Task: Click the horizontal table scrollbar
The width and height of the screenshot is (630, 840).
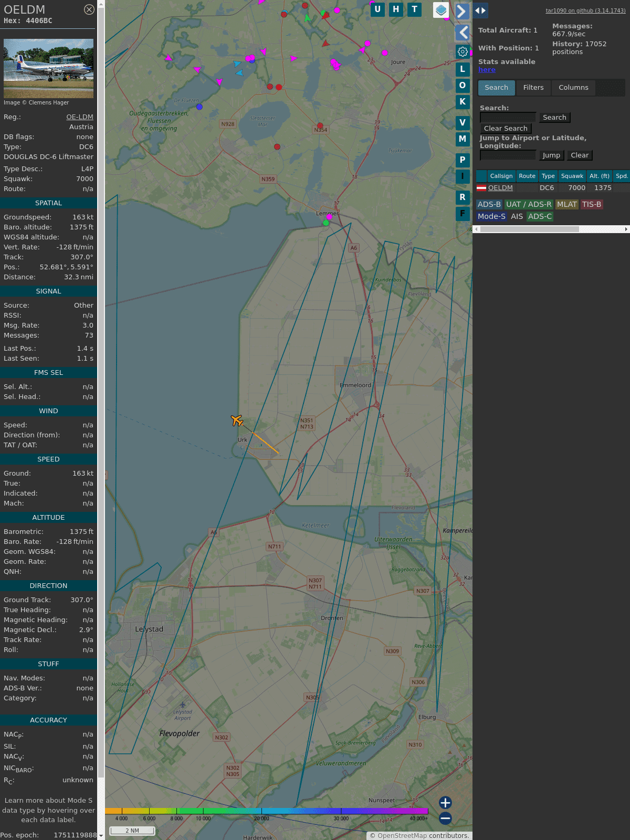Action: pyautogui.click(x=529, y=229)
